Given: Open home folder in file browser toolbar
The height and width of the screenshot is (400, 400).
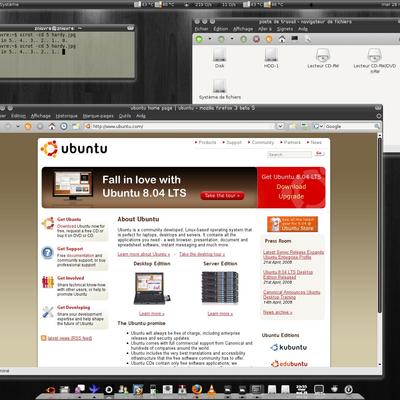Looking at the screenshot, I should [x=282, y=39].
